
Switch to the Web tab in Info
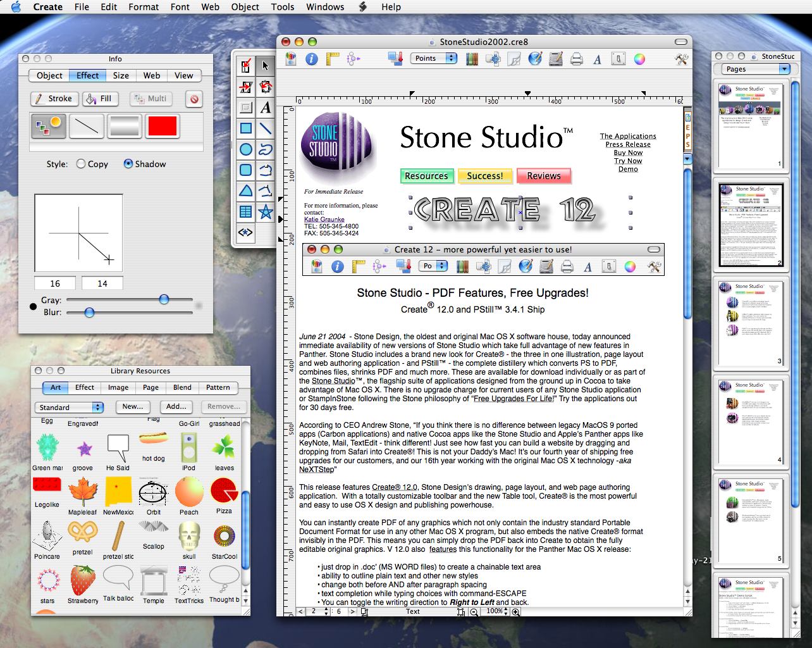pos(152,75)
